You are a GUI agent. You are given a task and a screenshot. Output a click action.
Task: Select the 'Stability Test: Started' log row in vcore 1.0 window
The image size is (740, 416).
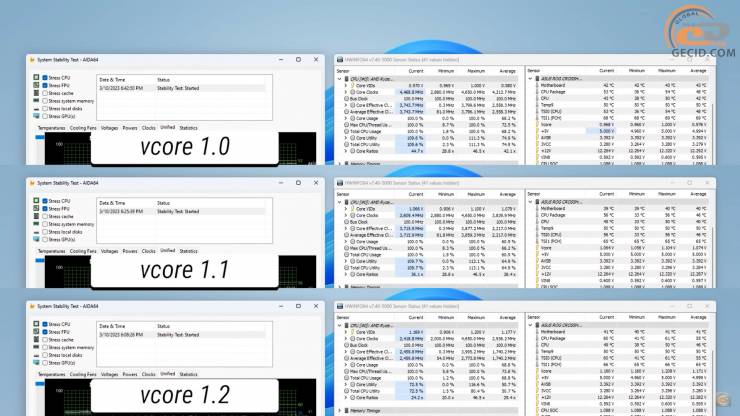(x=182, y=88)
